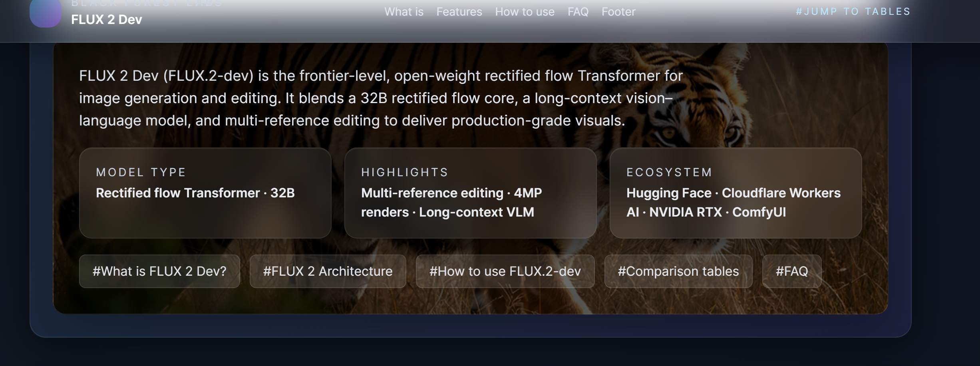
Task: Click the HIGHLIGHTS card
Action: click(x=470, y=195)
